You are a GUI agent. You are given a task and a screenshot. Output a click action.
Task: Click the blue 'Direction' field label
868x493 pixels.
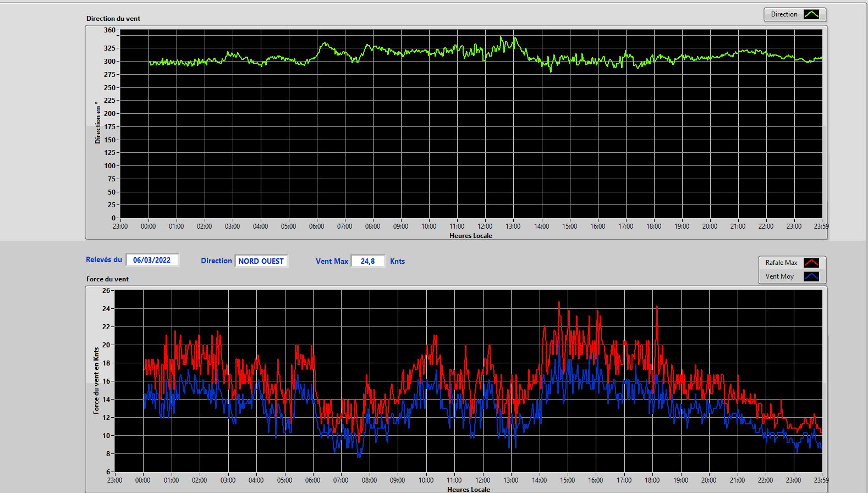click(x=216, y=261)
